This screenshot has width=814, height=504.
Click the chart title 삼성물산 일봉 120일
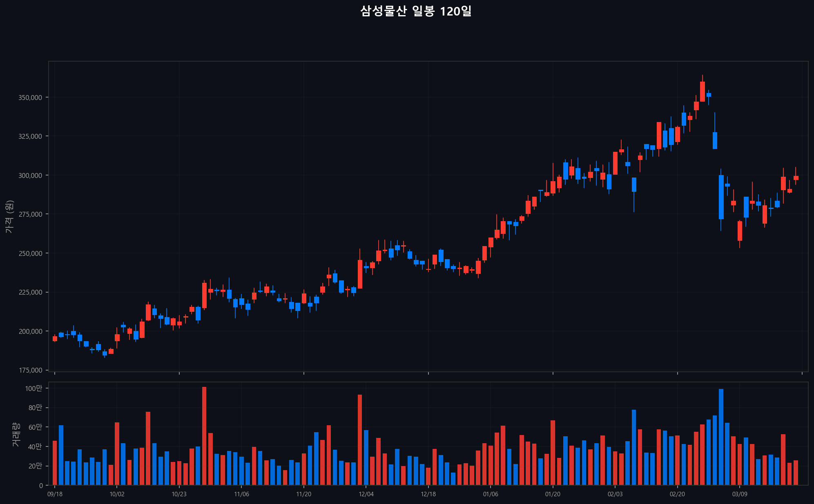coord(416,11)
